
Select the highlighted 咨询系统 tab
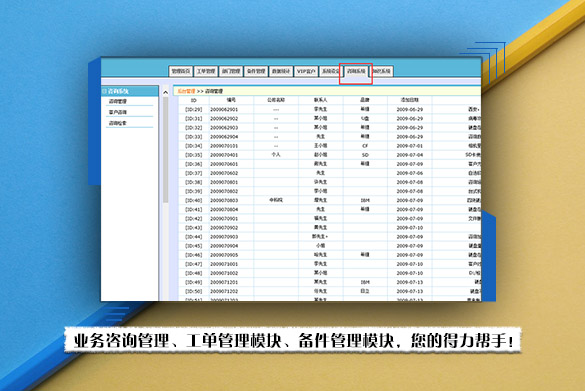coord(356,71)
